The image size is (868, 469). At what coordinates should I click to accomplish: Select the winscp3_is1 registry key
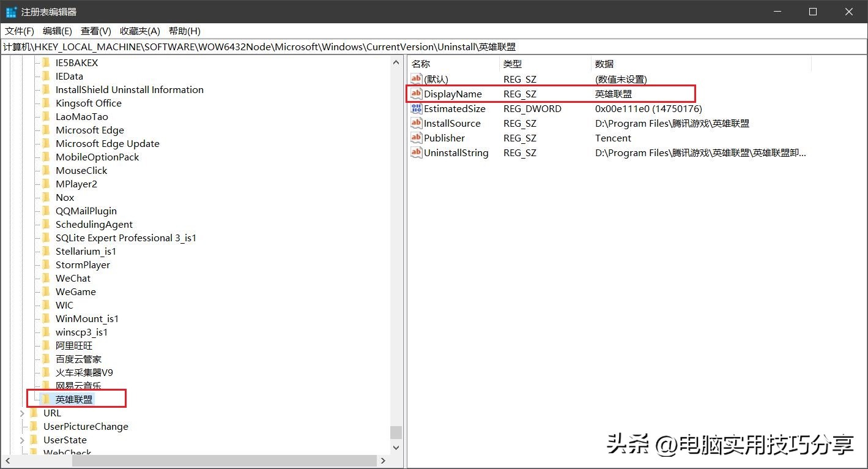tap(81, 332)
